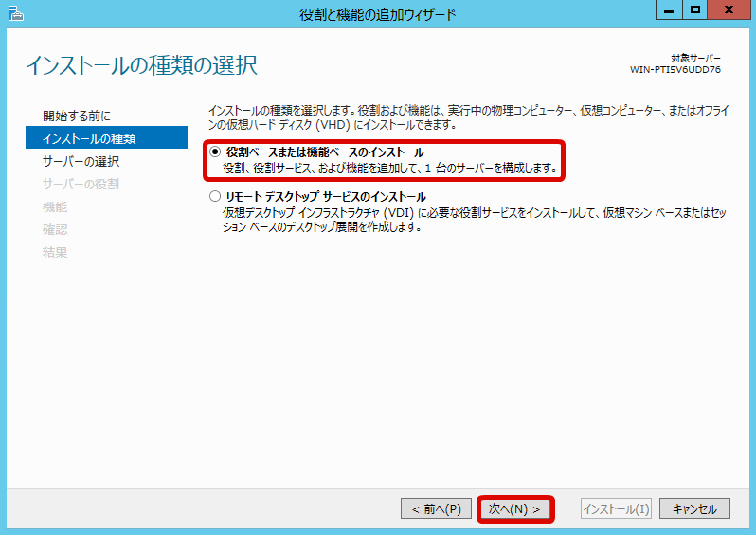
Task: Click server name WIN-PTISV6UDD76
Action: point(675,70)
